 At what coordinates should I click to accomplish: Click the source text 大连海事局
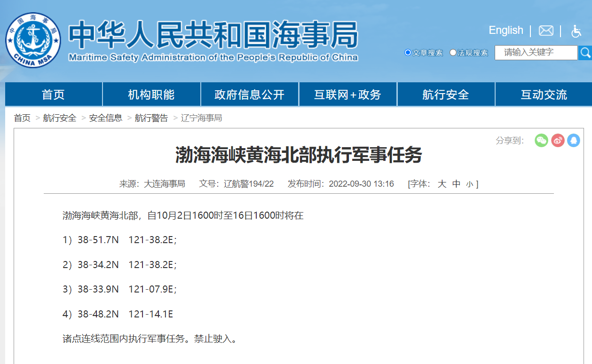[x=164, y=184]
